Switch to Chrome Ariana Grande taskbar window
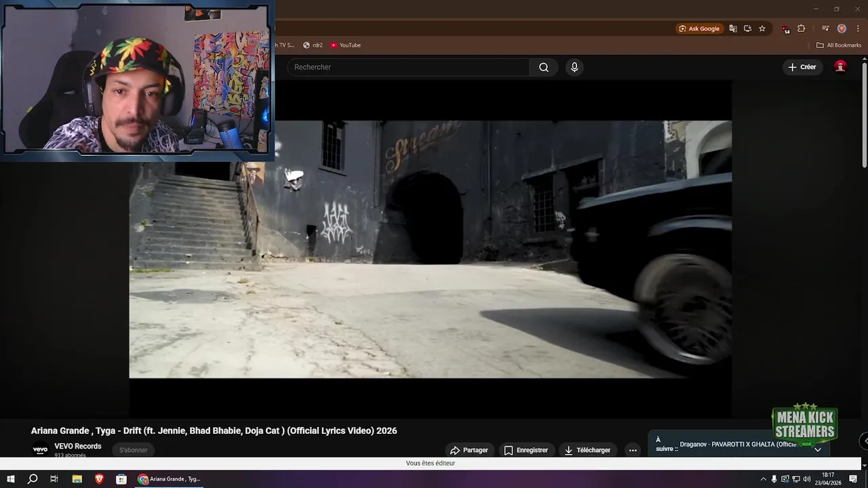Viewport: 868px width, 488px height. coord(170,479)
